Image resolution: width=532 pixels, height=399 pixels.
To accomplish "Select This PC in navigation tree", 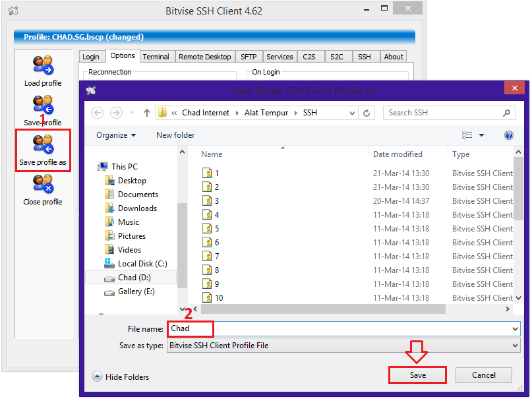I will pyautogui.click(x=117, y=167).
